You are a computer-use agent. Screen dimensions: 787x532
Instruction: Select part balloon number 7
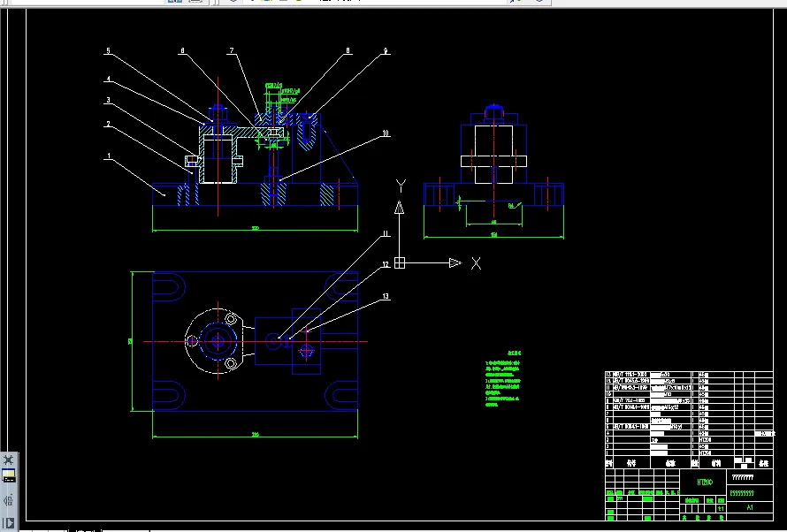pyautogui.click(x=232, y=50)
